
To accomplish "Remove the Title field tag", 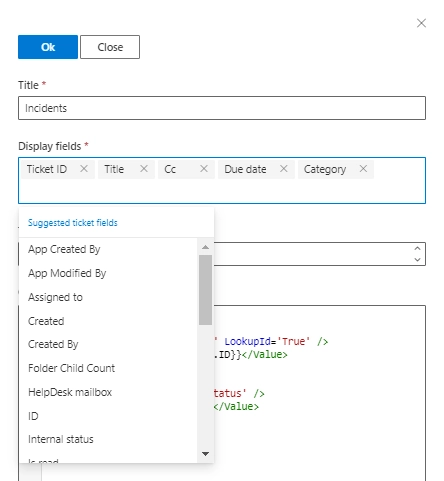I will [144, 169].
